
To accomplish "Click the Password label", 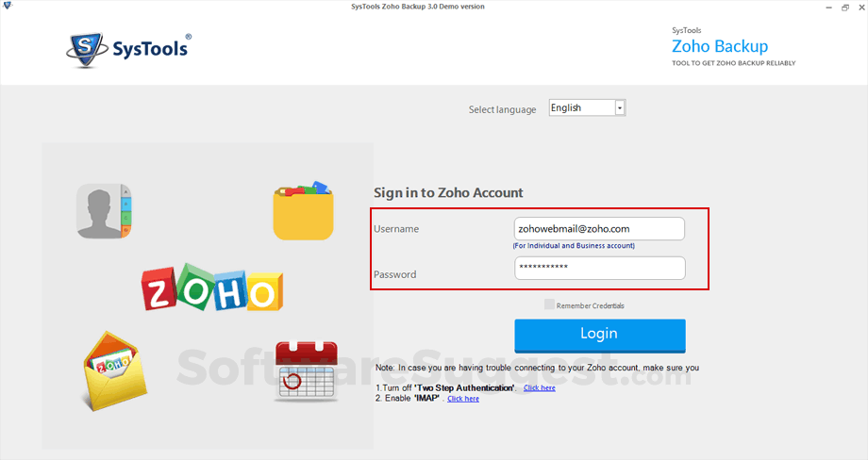I will [x=394, y=274].
